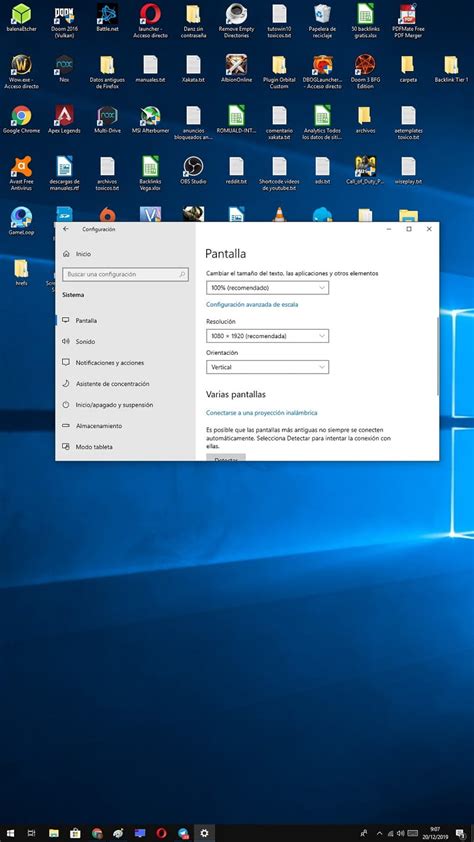Viewport: 474px width, 842px height.
Task: Open the clock showing 9:07
Action: (x=434, y=833)
